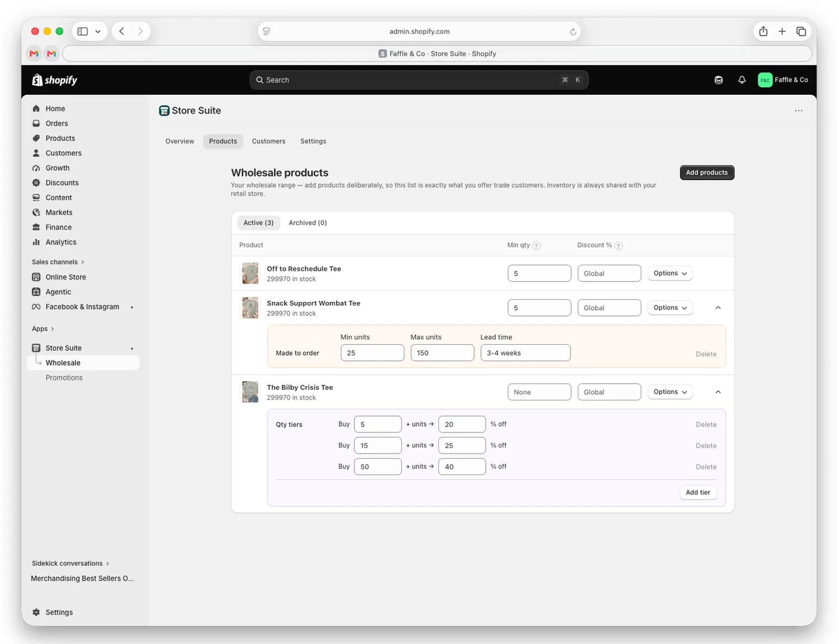Open Options dropdown for Off to Reschedule Tee

[670, 274]
